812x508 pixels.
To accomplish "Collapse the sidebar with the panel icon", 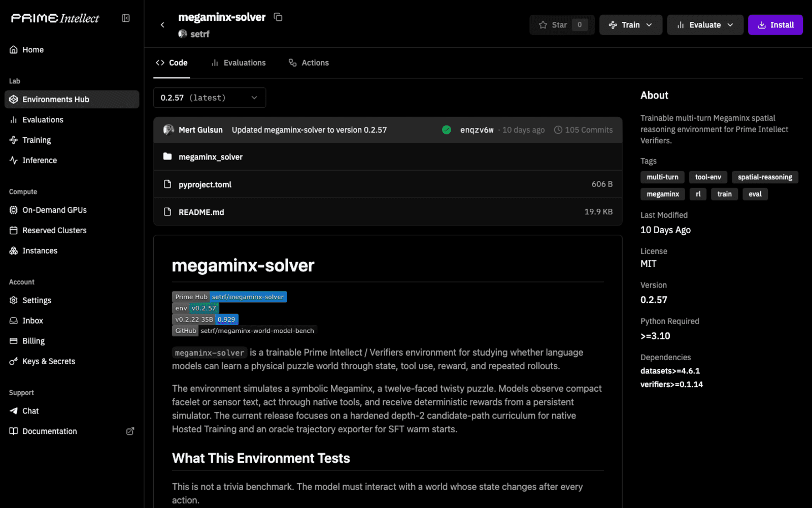I will pyautogui.click(x=126, y=18).
